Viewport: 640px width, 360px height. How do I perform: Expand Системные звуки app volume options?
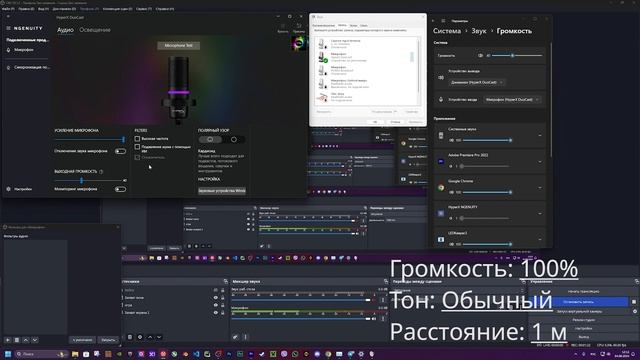click(x=540, y=135)
